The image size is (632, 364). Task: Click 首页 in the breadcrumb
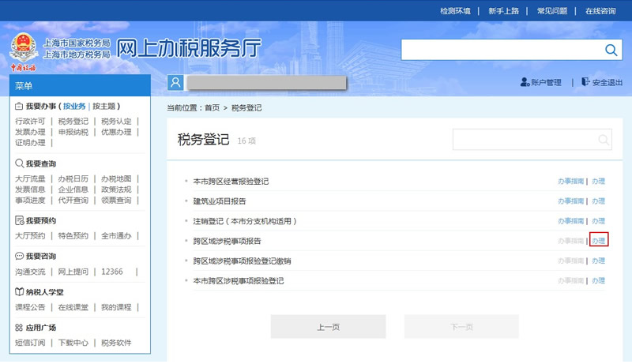pos(212,108)
